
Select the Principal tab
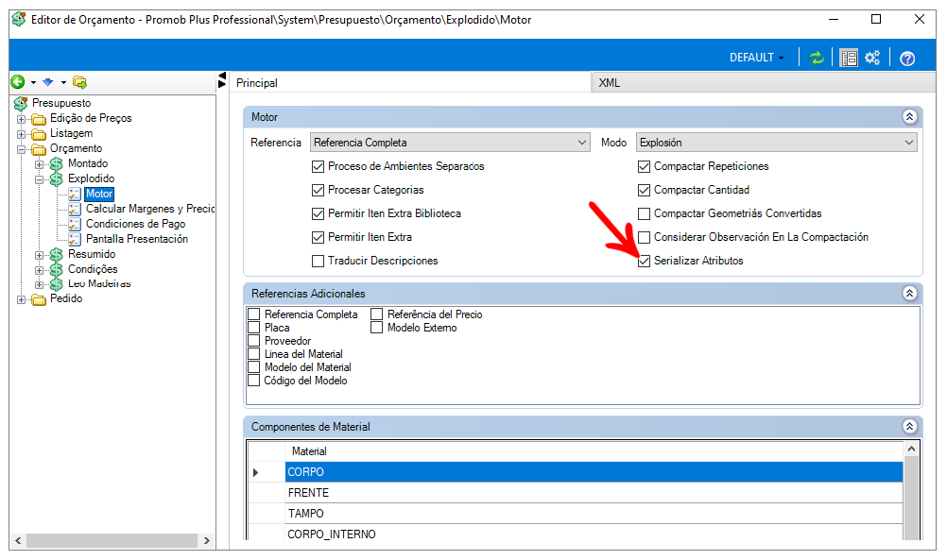257,83
